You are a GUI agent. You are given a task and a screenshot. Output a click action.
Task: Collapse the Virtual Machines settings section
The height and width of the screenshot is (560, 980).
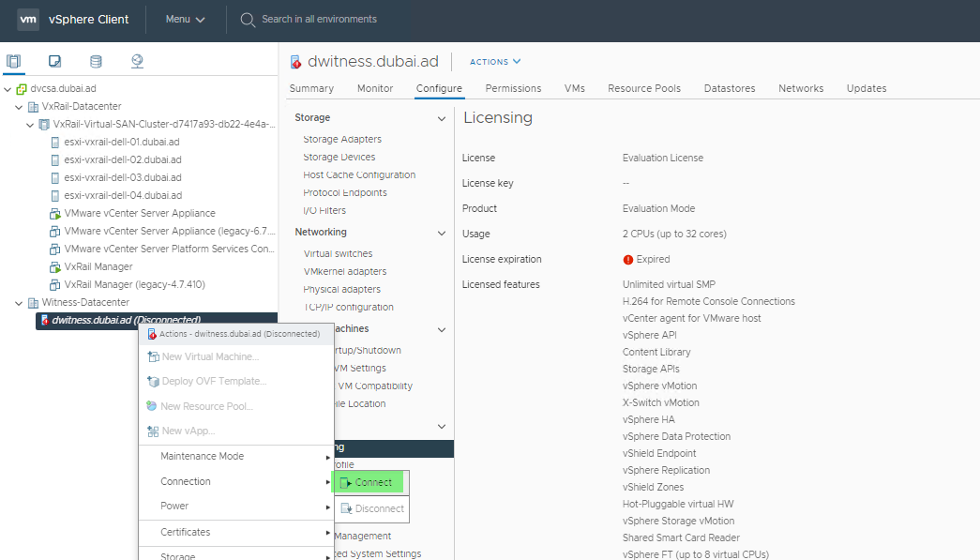(442, 329)
